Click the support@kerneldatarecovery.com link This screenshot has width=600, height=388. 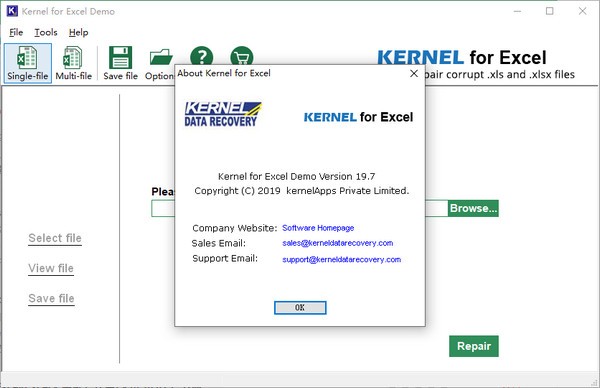[x=341, y=259]
